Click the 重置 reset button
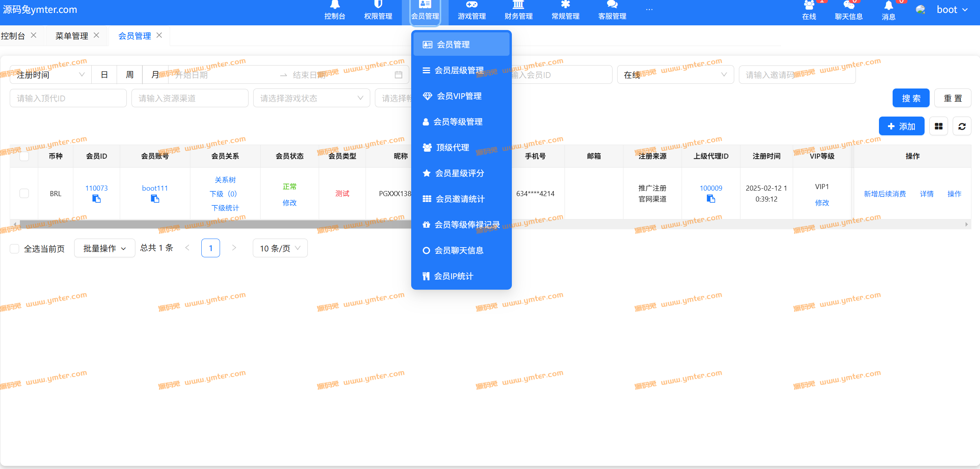The image size is (980, 469). [953, 98]
